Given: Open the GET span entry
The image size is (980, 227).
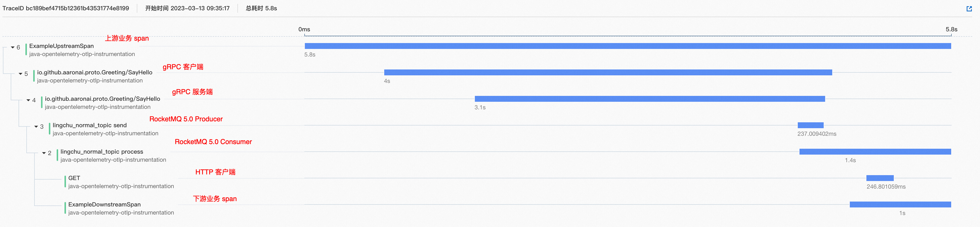Looking at the screenshot, I should click(x=74, y=178).
